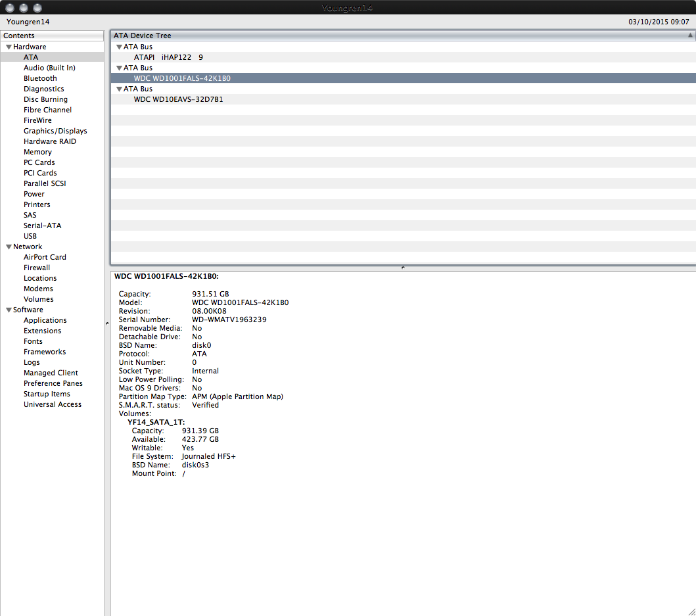Click the sort arrow in ATA Device Tree header
696x616 pixels.
(x=690, y=36)
